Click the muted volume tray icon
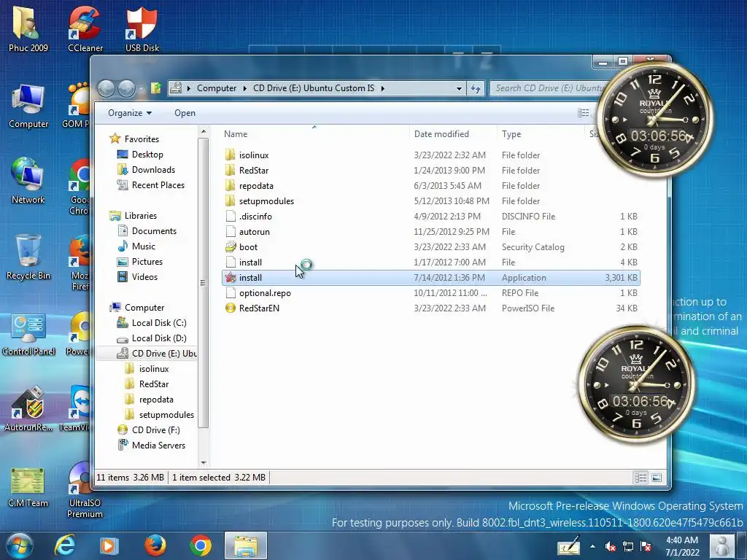The image size is (747, 560). (x=611, y=547)
